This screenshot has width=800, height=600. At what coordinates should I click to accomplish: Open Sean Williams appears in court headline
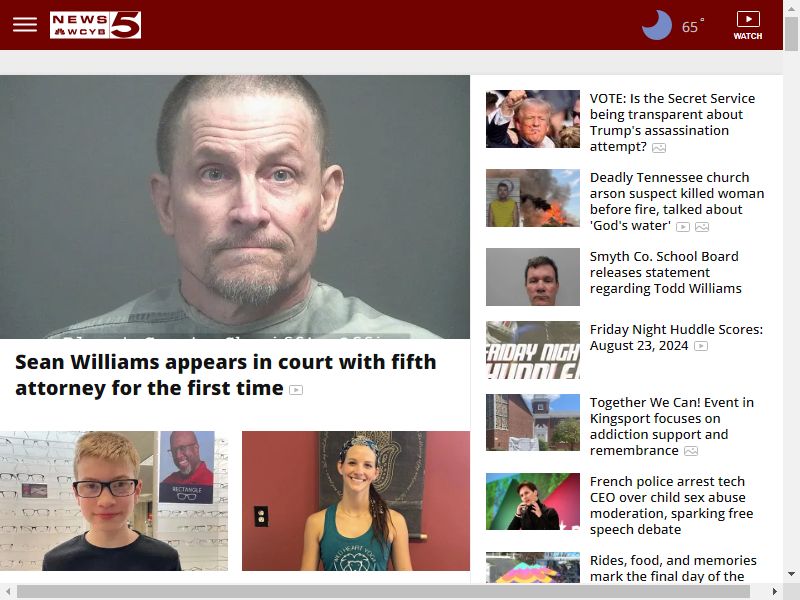point(226,375)
